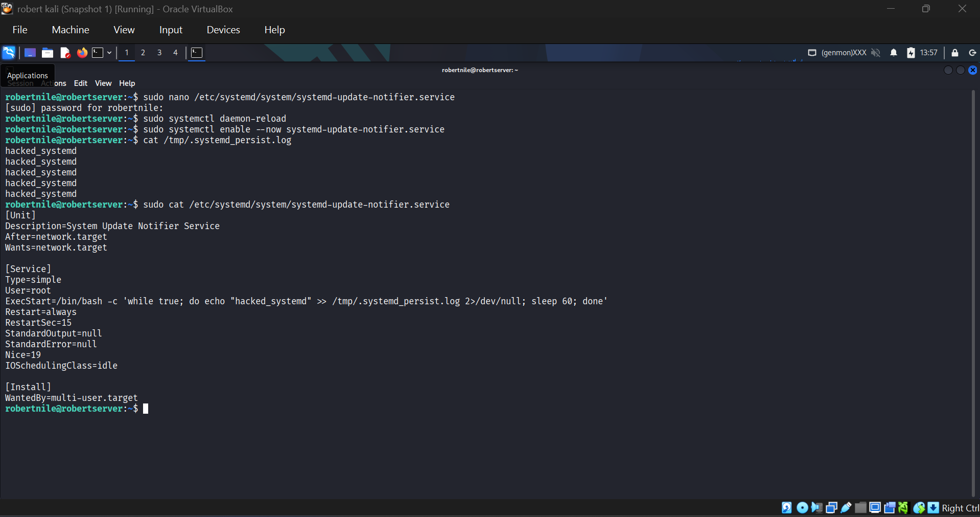980x517 pixels.
Task: Close the terminal with the blue X
Action: 973,70
